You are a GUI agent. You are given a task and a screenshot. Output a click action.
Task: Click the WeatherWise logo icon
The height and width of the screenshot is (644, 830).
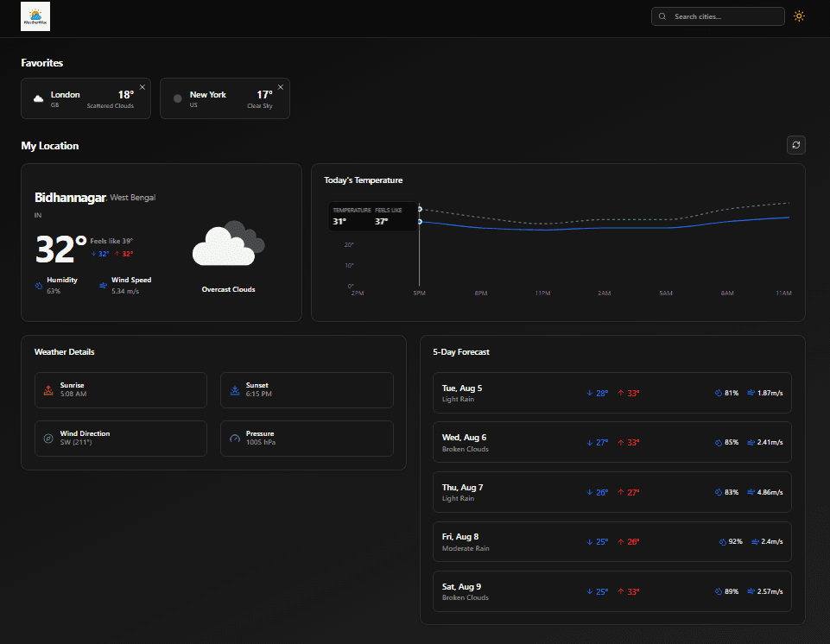(35, 16)
